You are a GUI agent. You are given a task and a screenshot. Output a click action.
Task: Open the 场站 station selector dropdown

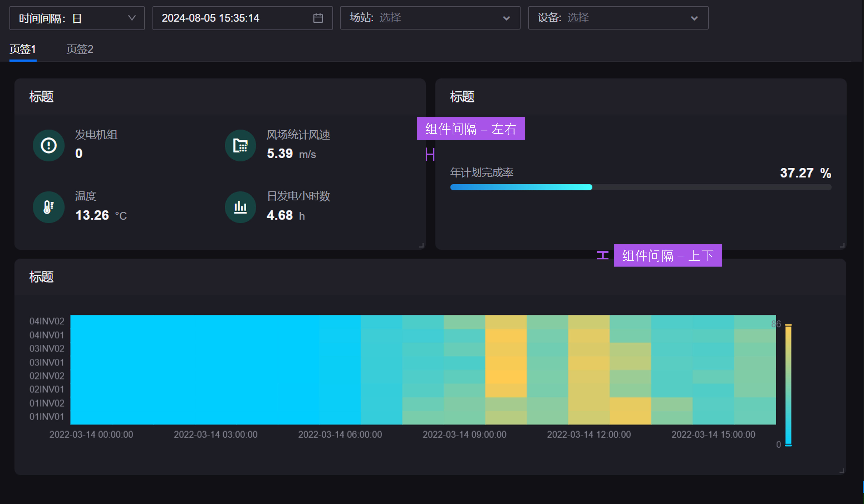click(430, 18)
